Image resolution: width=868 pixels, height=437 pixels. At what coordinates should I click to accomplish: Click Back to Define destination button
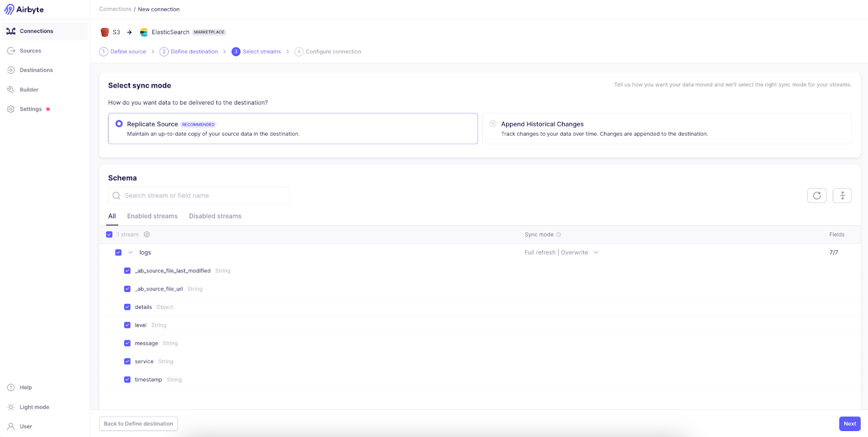point(138,424)
